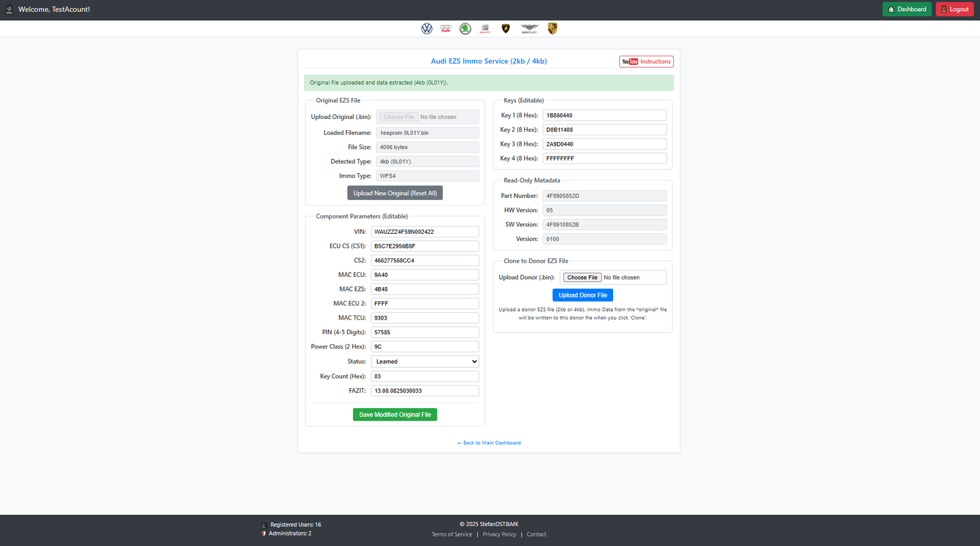Open the Dashboard button
The height and width of the screenshot is (546, 980).
point(907,9)
